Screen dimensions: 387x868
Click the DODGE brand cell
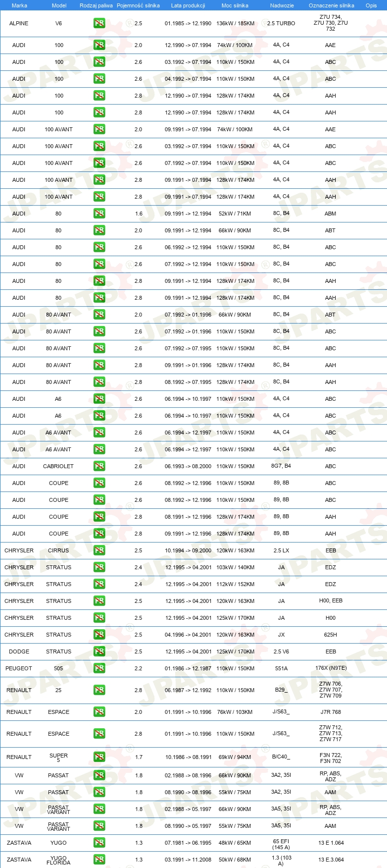19,651
